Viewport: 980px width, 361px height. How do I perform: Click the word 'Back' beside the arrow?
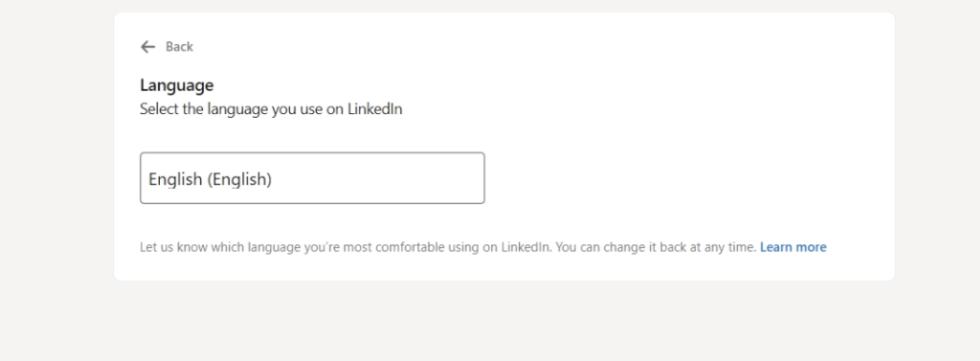[179, 47]
